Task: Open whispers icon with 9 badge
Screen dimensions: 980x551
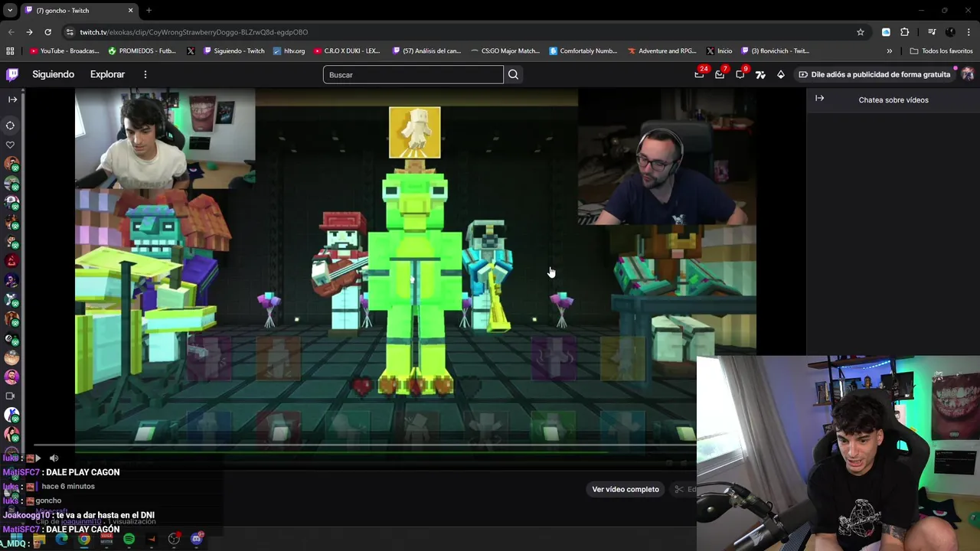Action: [740, 74]
